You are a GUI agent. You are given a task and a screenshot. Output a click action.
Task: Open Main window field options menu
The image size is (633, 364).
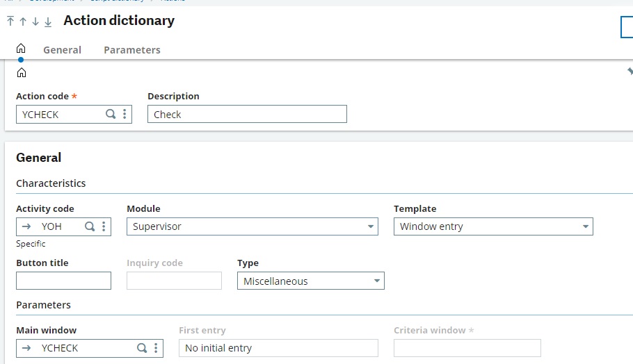[156, 348]
